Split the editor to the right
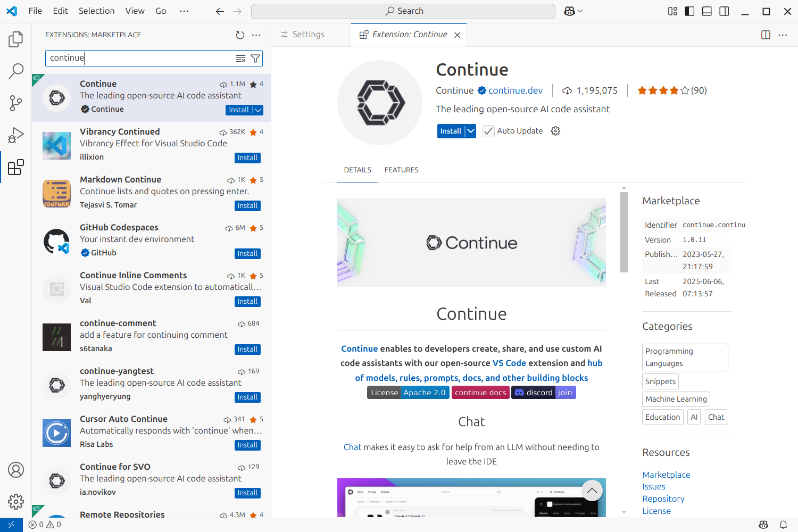This screenshot has width=798, height=532. tap(766, 35)
